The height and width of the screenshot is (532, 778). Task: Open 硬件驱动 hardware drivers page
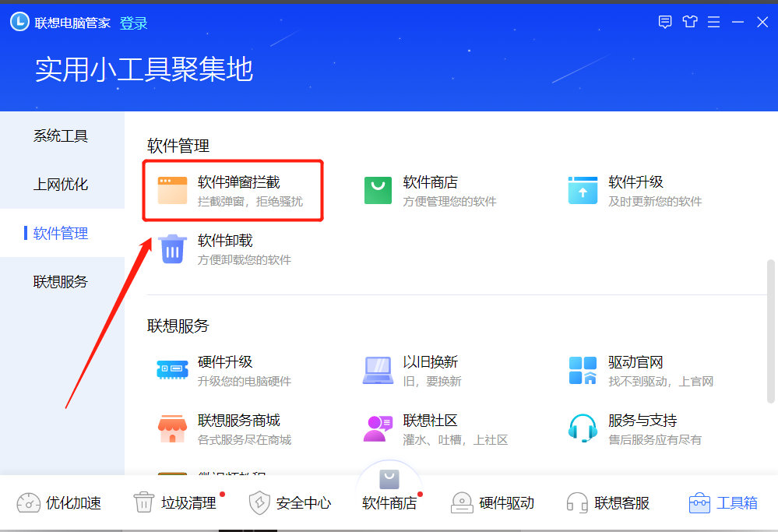click(493, 503)
